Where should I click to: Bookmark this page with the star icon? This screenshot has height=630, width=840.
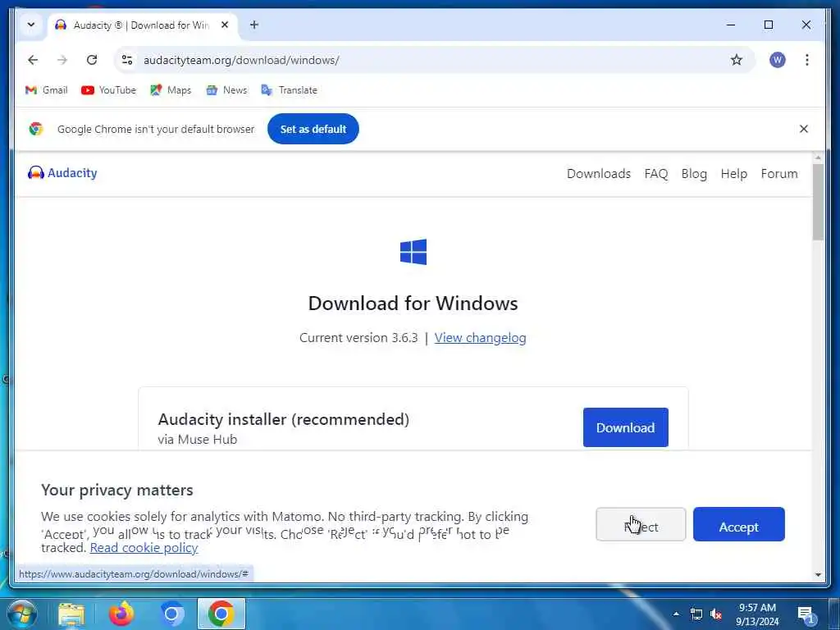click(x=737, y=60)
